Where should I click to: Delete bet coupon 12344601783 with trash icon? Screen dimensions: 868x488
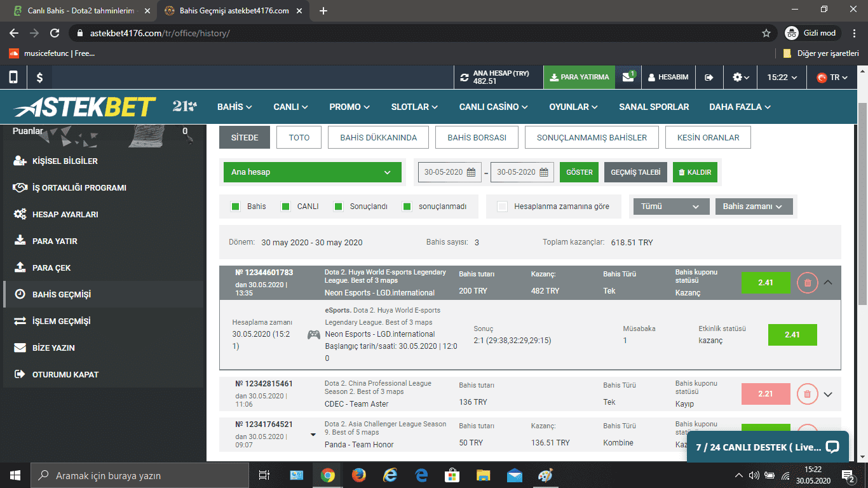tap(807, 283)
